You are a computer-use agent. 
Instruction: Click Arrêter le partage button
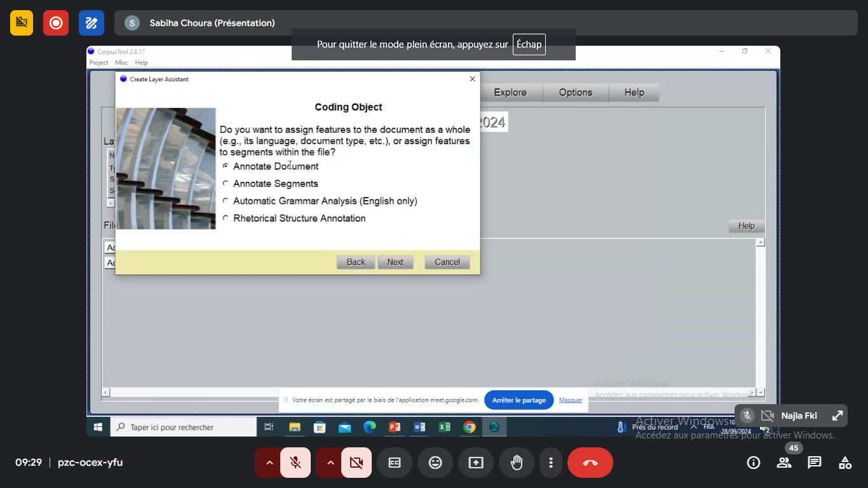point(519,400)
